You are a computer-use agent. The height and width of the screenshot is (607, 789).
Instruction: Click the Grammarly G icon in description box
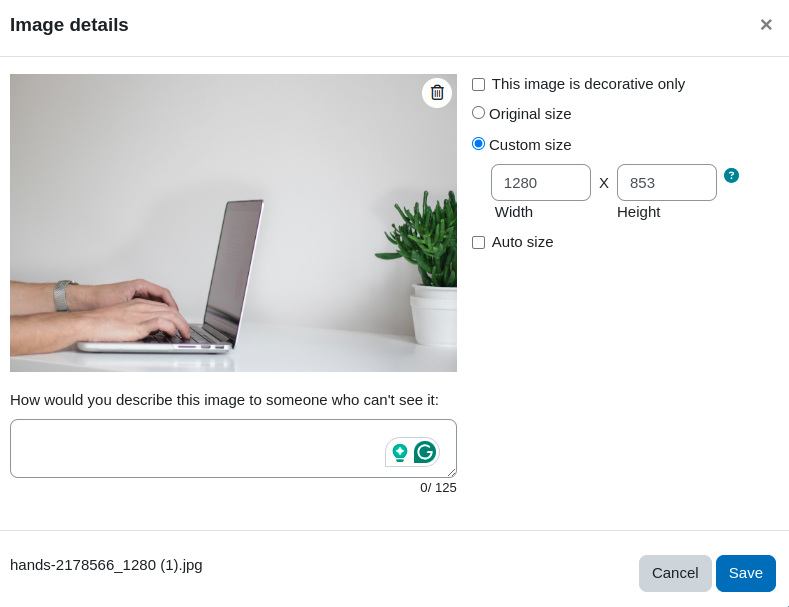coord(425,452)
